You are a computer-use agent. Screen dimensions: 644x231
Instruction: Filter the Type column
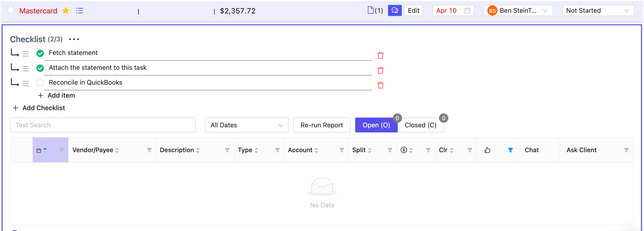click(277, 150)
